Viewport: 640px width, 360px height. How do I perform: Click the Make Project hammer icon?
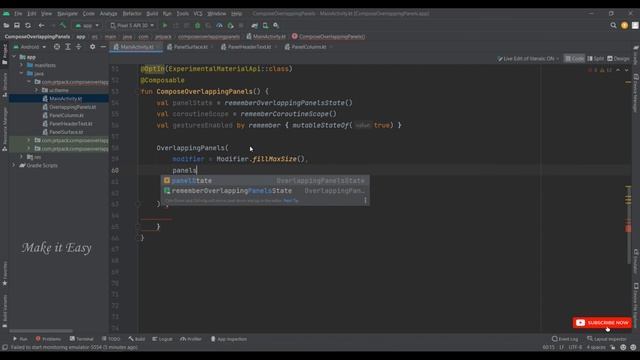click(62, 25)
